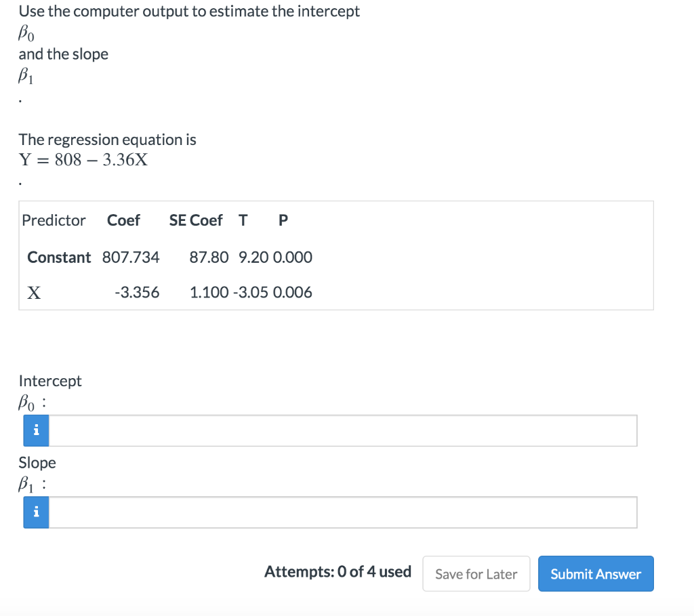Select the Coef column header
694x616 pixels.
point(123,220)
